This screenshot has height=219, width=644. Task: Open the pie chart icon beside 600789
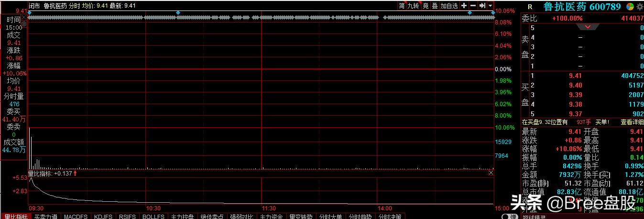[x=631, y=6]
